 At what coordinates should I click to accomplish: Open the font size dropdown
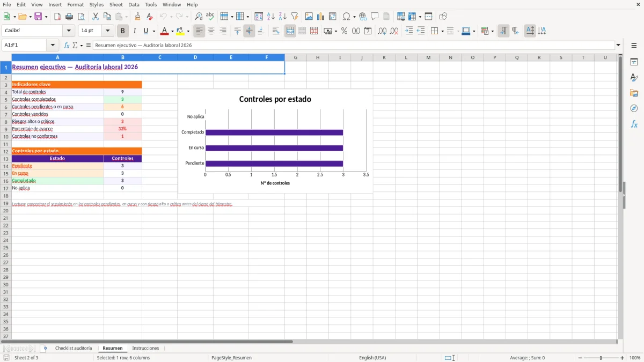coord(107,31)
